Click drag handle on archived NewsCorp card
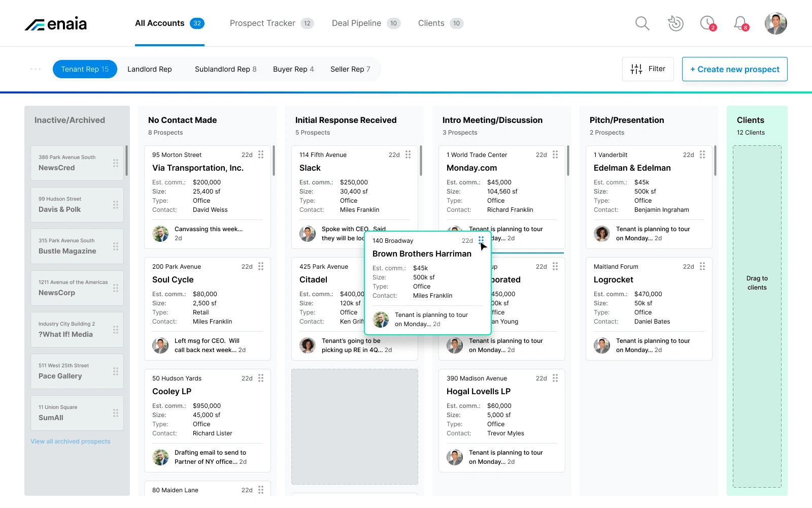812x508 pixels. pyautogui.click(x=116, y=288)
